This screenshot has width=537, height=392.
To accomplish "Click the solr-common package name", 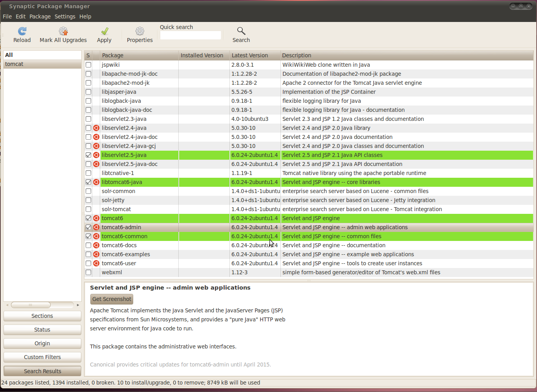I will tap(118, 191).
